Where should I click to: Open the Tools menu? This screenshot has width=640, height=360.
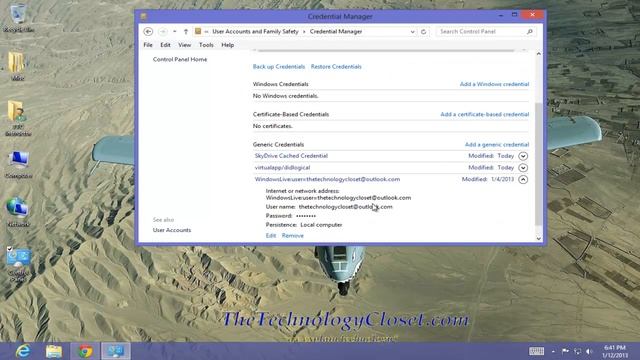(x=206, y=45)
